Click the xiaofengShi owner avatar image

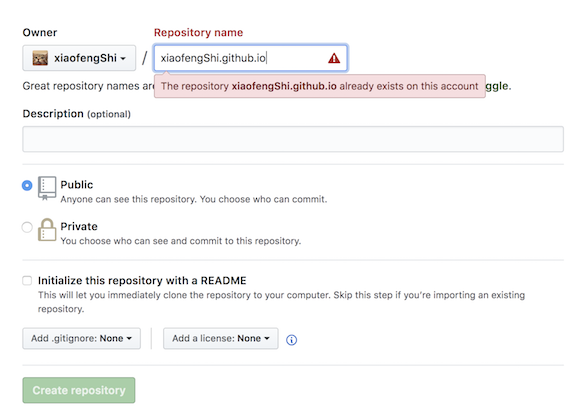(40, 58)
